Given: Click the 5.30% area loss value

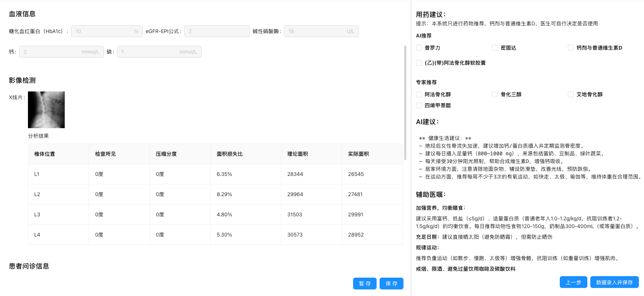Looking at the screenshot, I should pyautogui.click(x=224, y=235).
